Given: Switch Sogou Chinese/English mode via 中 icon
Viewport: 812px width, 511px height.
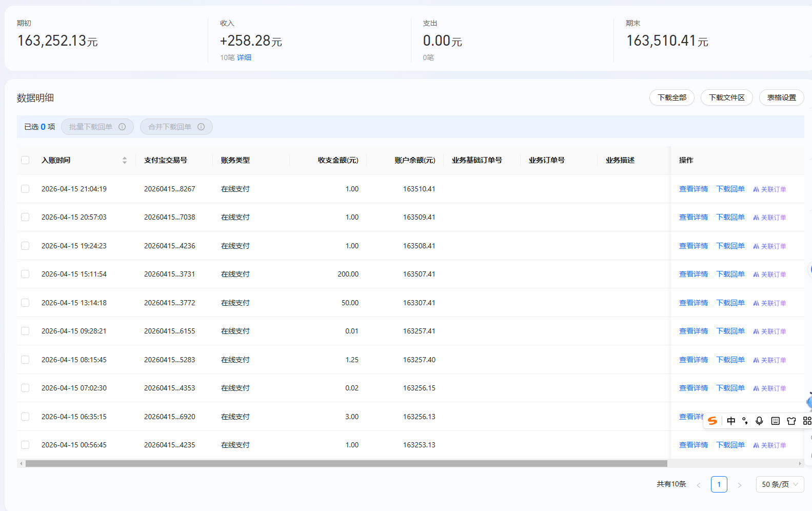Looking at the screenshot, I should tap(731, 421).
